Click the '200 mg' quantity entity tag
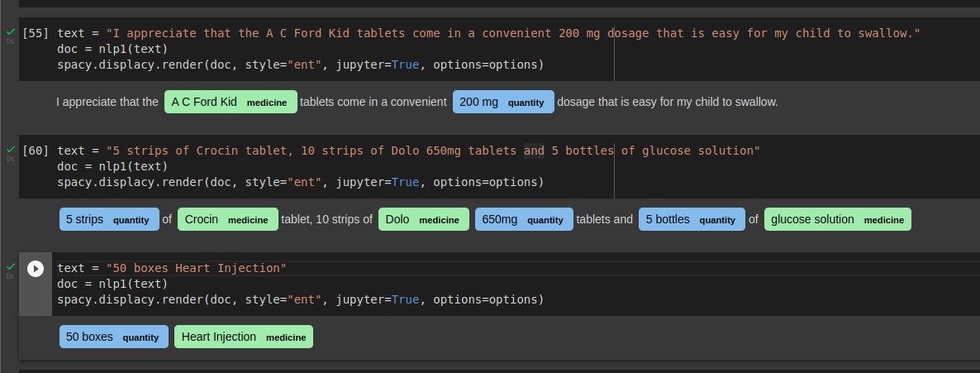This screenshot has width=980, height=373. coord(503,102)
